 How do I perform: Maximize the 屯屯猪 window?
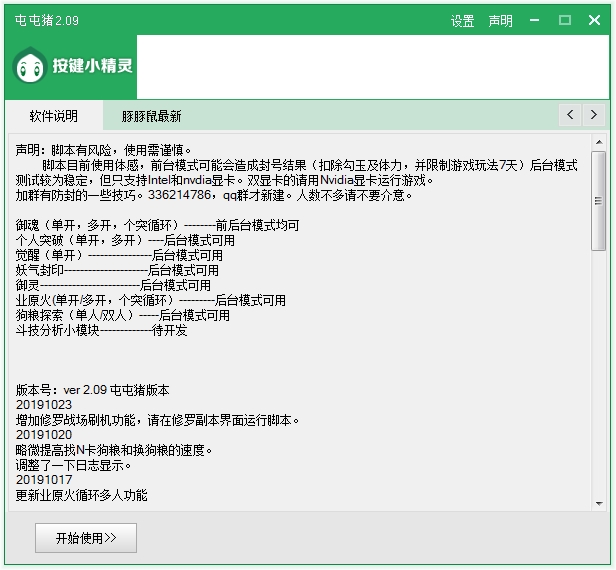click(565, 20)
